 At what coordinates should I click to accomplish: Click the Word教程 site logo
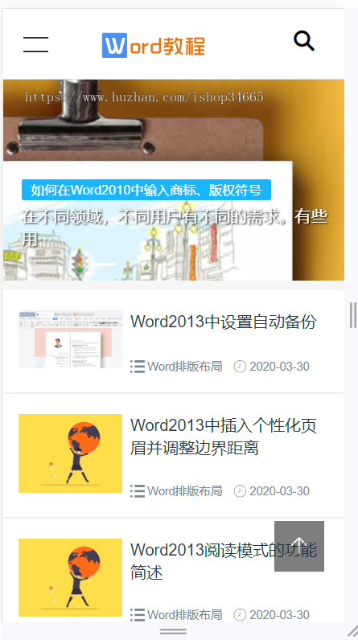click(x=154, y=46)
